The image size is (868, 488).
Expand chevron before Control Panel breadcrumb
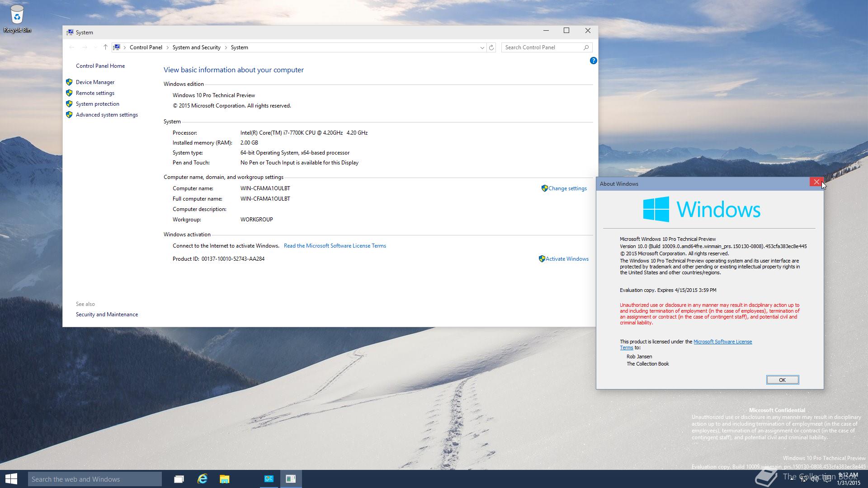coord(125,47)
